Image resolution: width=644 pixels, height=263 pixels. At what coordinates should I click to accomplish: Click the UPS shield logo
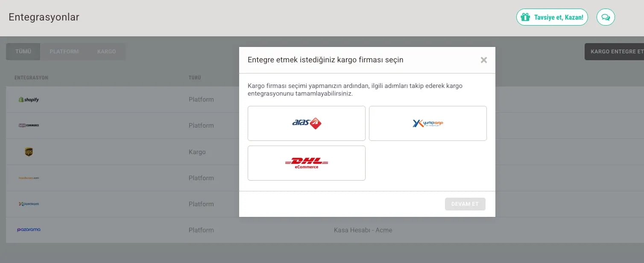click(x=29, y=152)
